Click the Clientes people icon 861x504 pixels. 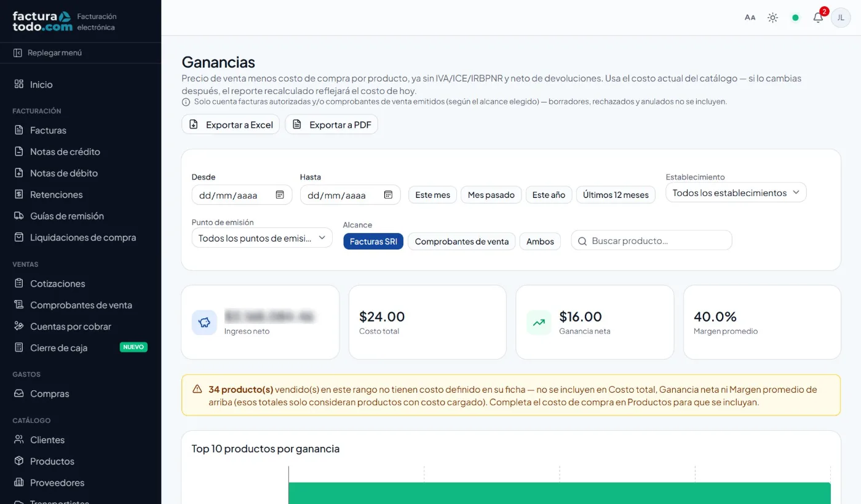coord(19,439)
